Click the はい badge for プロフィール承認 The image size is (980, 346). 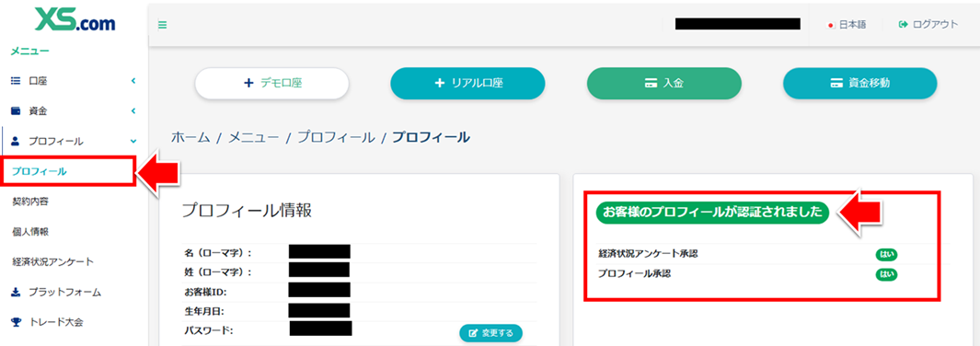click(886, 274)
